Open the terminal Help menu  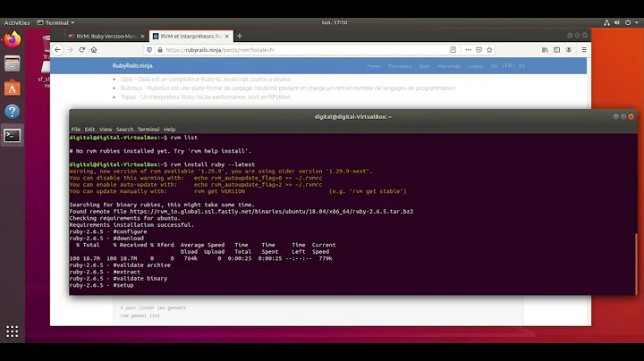(169, 130)
